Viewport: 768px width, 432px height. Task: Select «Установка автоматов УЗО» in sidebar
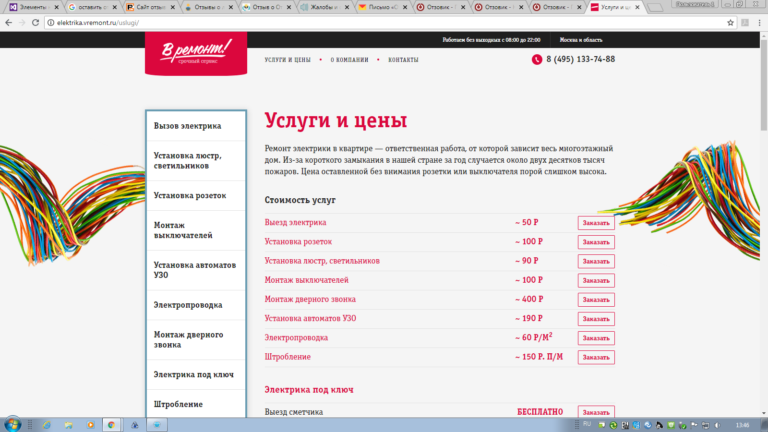(196, 270)
